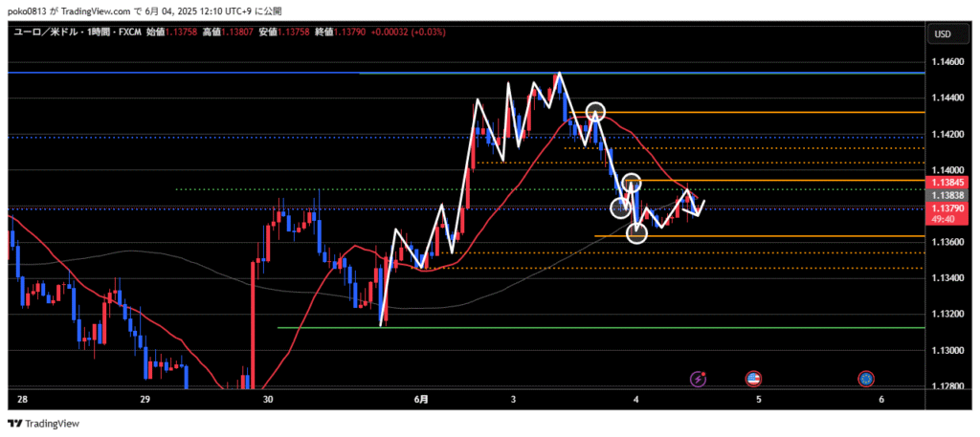Click the purple lightning bolt event icon
Screen dimensions: 980x437
point(699,379)
